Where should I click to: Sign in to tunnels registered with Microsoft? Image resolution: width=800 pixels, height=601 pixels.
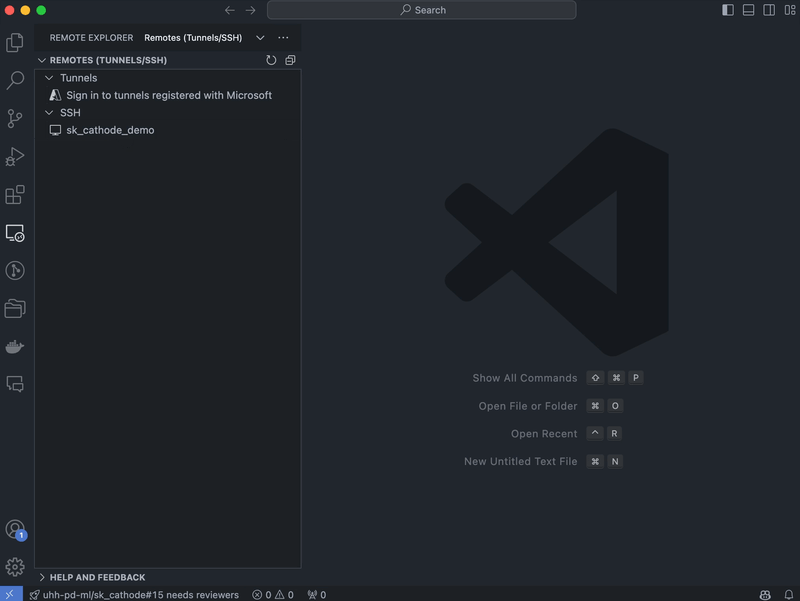[168, 95]
